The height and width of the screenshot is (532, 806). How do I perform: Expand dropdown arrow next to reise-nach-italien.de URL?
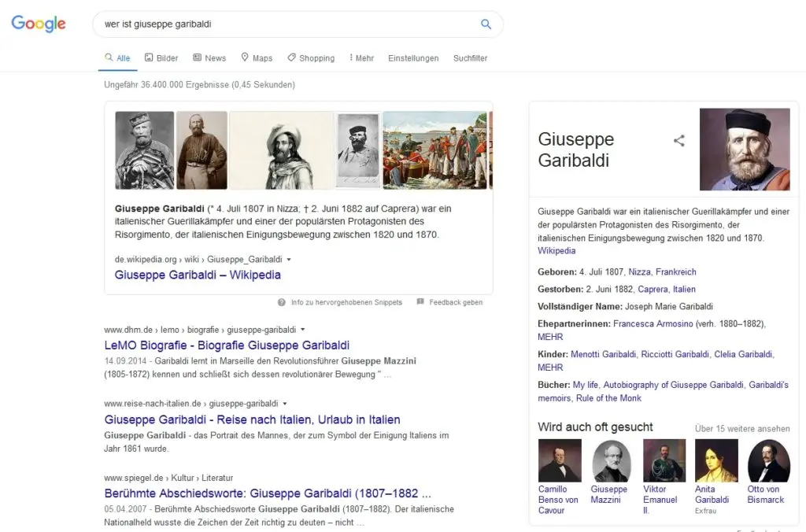285,404
